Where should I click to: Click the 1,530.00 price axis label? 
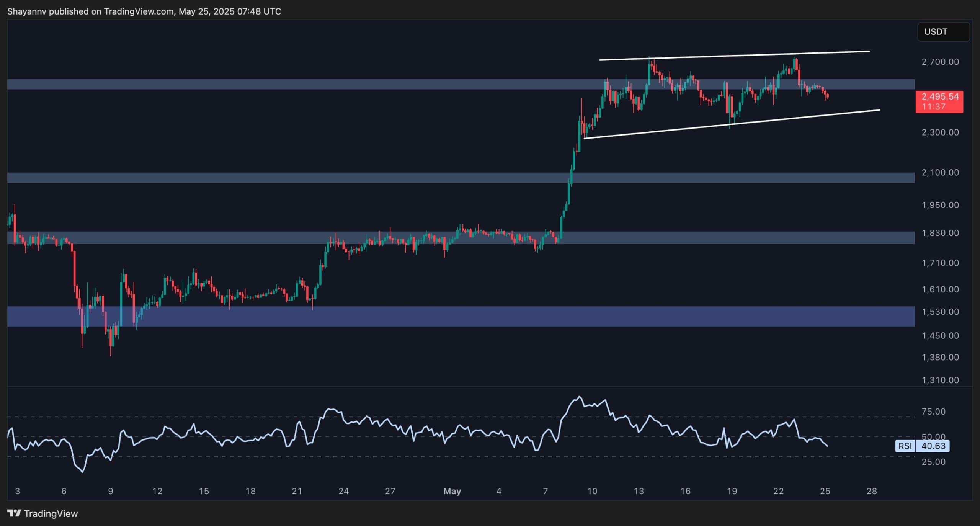pyautogui.click(x=940, y=312)
